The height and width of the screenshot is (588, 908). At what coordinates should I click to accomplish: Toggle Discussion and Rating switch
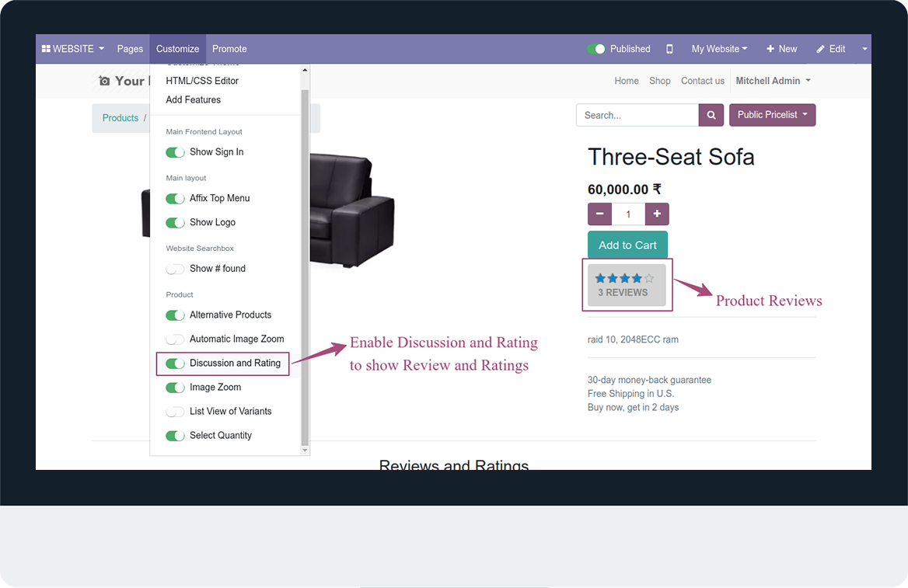click(x=175, y=364)
